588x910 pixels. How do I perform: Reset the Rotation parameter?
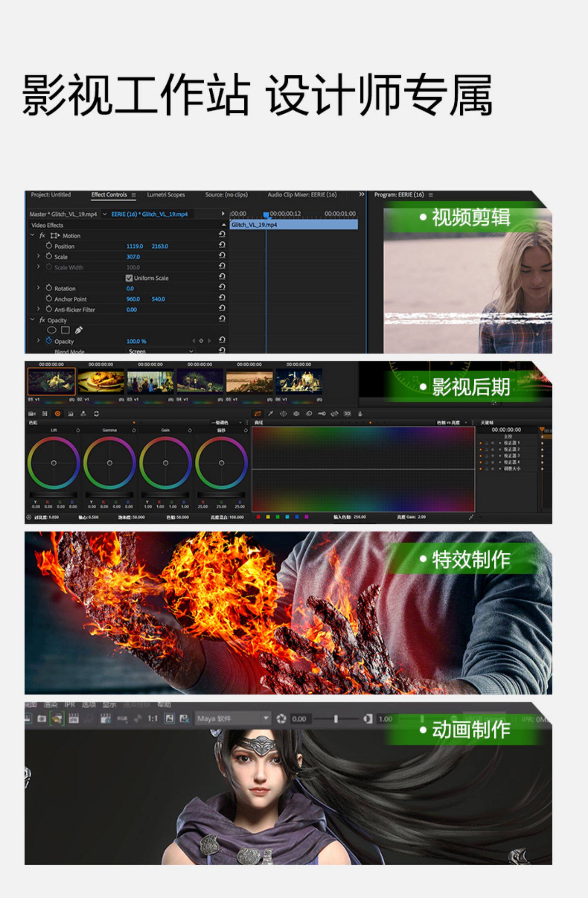pos(222,287)
